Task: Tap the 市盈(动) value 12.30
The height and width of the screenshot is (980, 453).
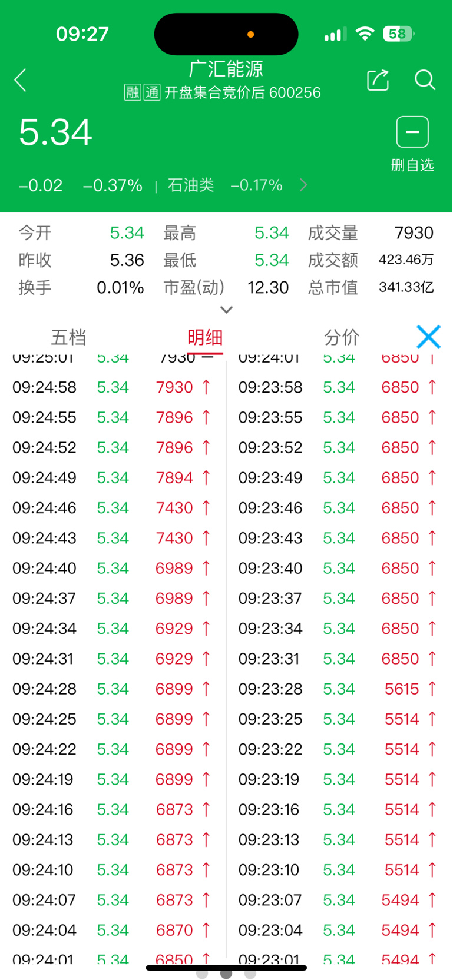Action: (268, 287)
